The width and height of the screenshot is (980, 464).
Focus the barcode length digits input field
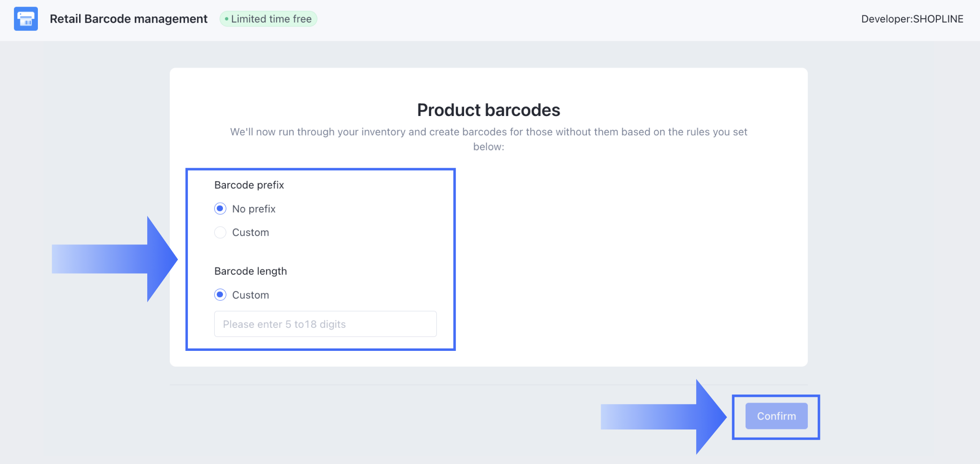coord(325,324)
